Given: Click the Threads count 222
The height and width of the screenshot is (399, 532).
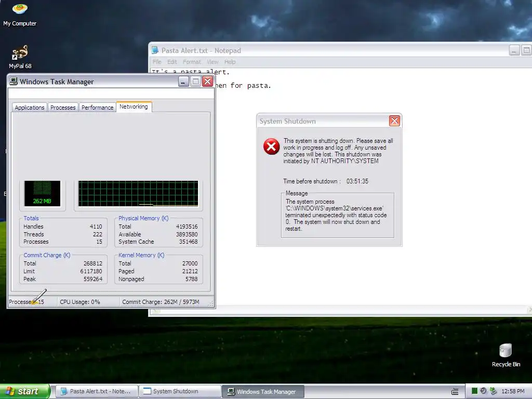Looking at the screenshot, I should point(97,234).
